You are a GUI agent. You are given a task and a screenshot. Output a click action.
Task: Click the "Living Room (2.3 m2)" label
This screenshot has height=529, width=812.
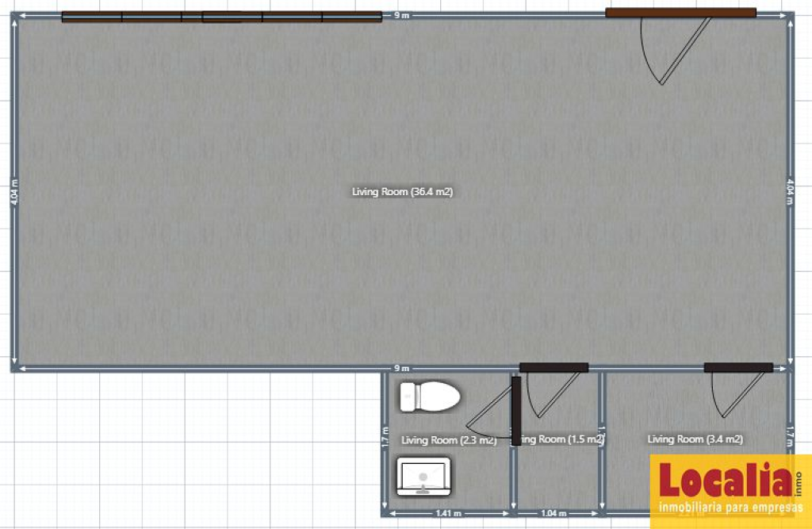point(449,440)
